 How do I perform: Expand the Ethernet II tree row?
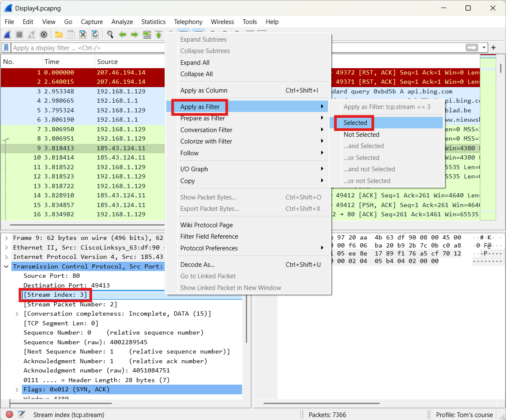(6, 247)
